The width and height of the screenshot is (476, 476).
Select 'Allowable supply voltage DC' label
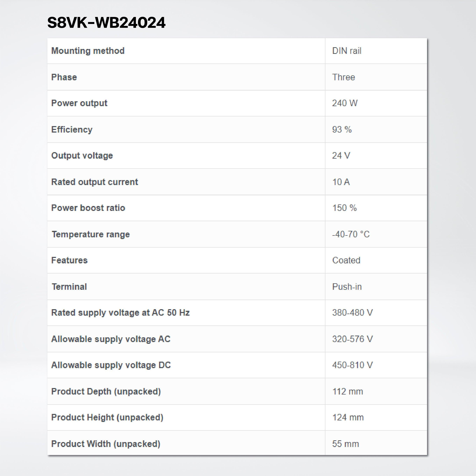111,365
